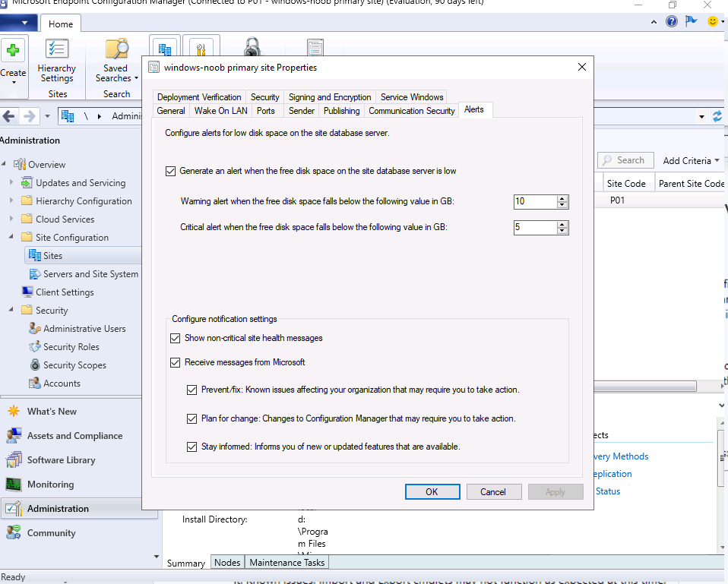This screenshot has width=728, height=584.
Task: Open the blue application menu dropdown
Action: pyautogui.click(x=18, y=22)
